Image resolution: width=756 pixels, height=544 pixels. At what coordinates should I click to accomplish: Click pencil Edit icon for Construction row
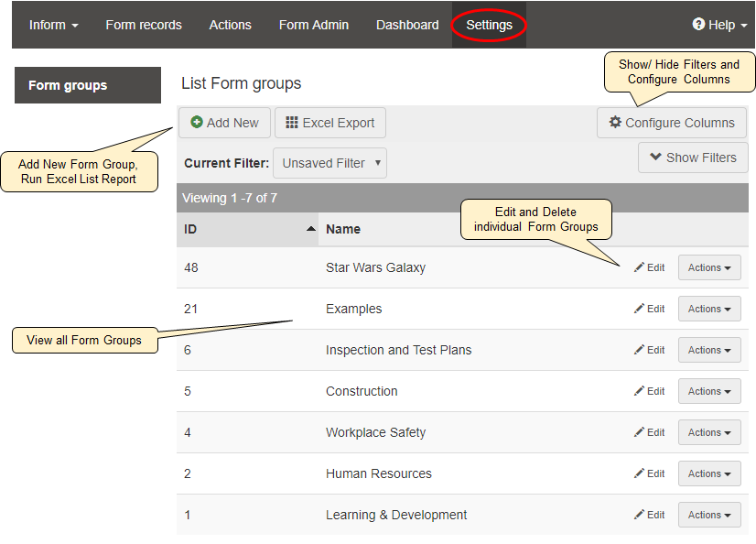click(640, 391)
